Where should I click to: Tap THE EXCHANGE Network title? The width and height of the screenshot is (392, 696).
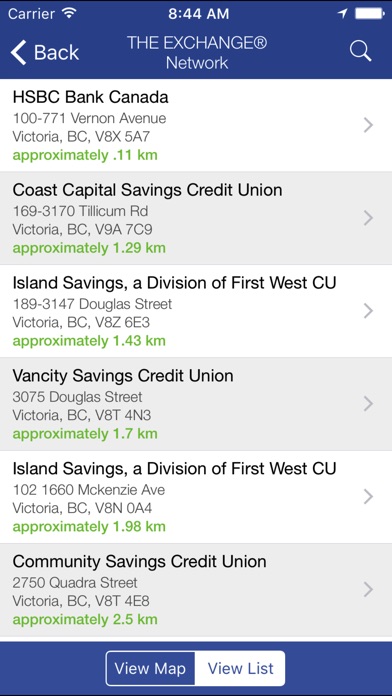pyautogui.click(x=197, y=53)
